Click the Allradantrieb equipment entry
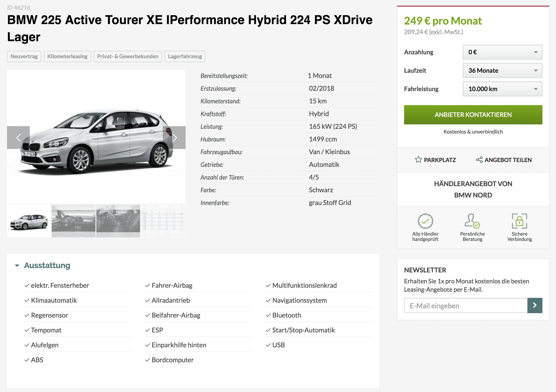This screenshot has height=392, width=556. tap(171, 300)
